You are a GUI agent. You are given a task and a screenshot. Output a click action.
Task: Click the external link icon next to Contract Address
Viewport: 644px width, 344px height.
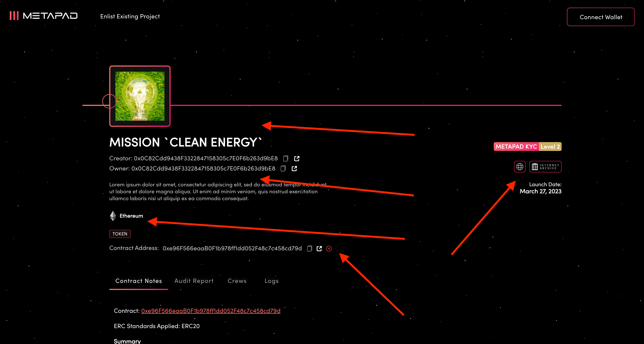(x=320, y=248)
